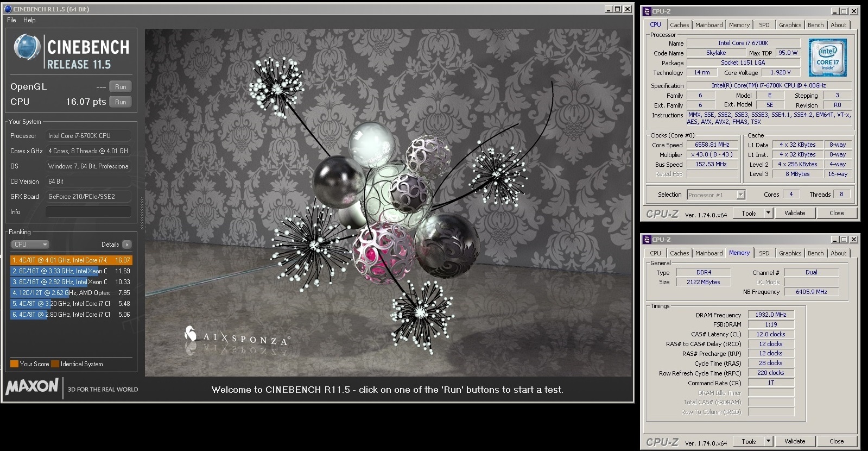Select the Bench tab in lower CPU-Z window

click(815, 253)
